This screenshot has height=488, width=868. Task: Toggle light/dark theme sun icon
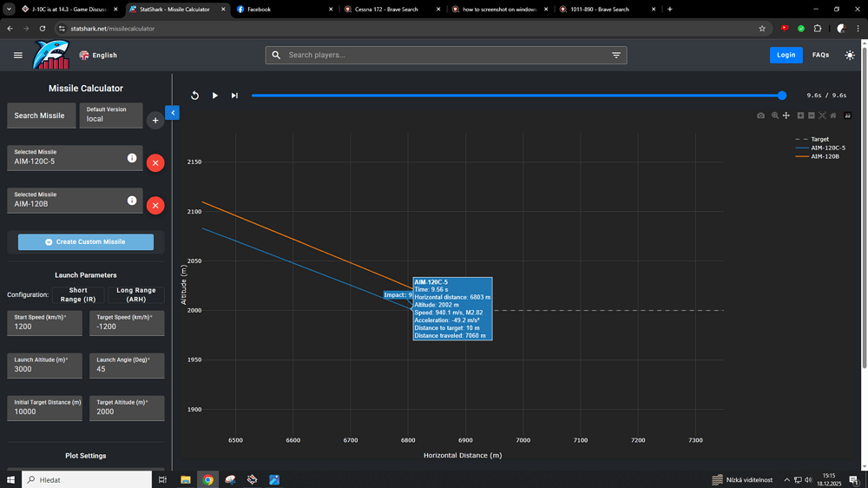[849, 55]
